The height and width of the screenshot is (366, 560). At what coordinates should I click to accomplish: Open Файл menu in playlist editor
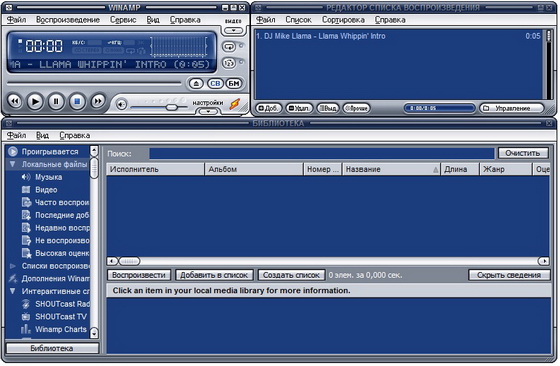tap(266, 20)
